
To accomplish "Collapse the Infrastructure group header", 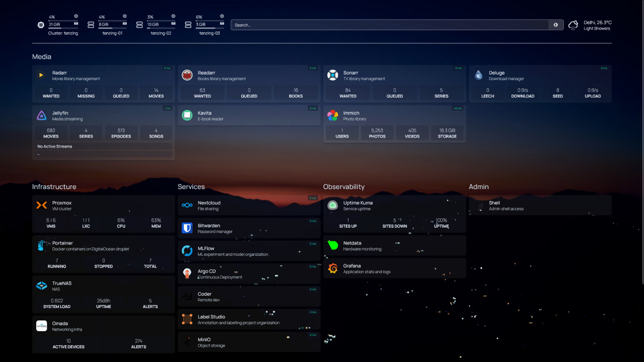I will [x=54, y=187].
